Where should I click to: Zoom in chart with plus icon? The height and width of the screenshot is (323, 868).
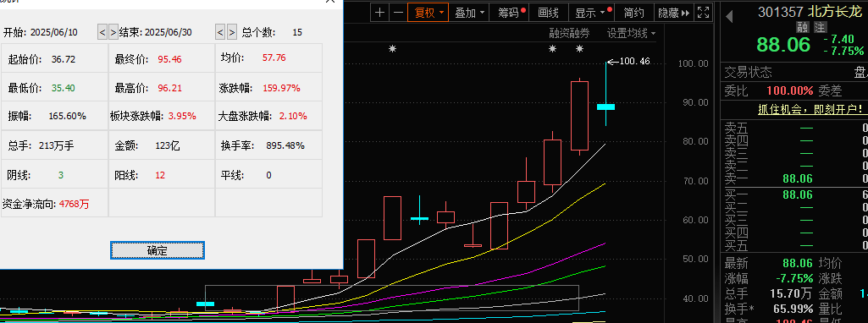(379, 12)
